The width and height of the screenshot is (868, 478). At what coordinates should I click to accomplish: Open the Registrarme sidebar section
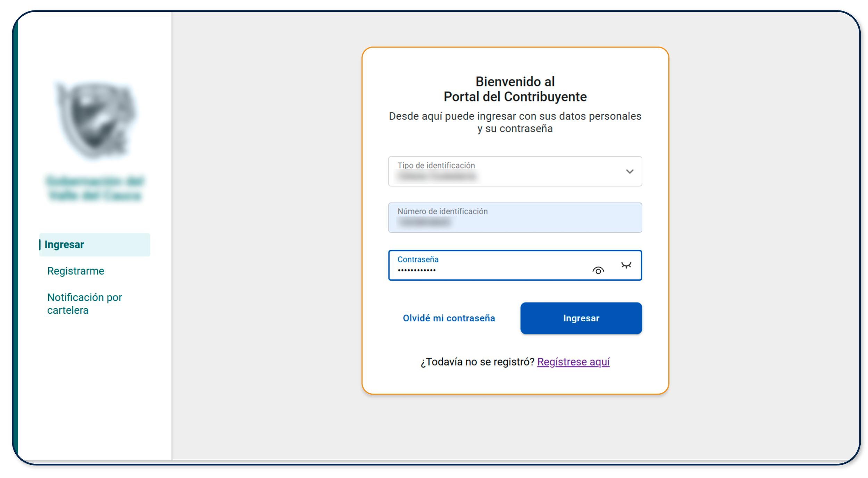coord(75,271)
